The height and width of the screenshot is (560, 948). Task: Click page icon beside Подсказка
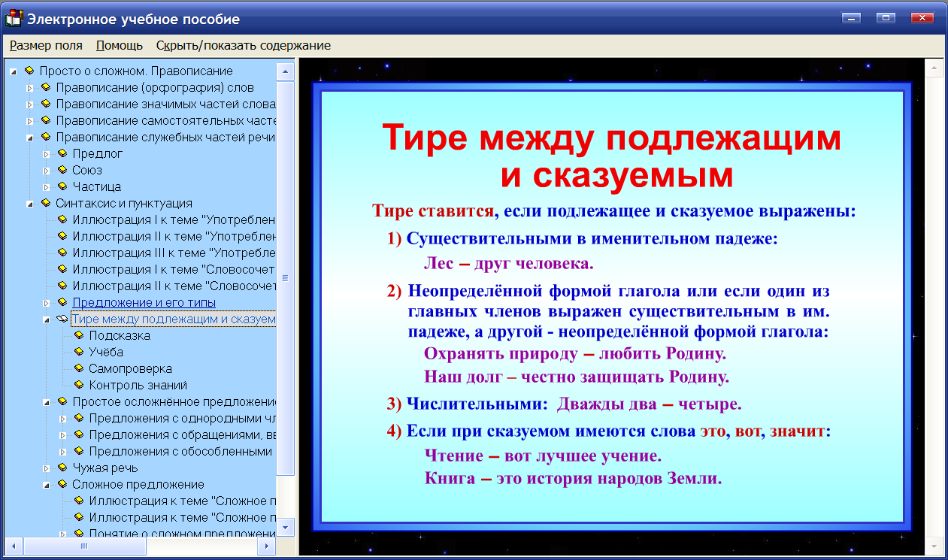(79, 335)
